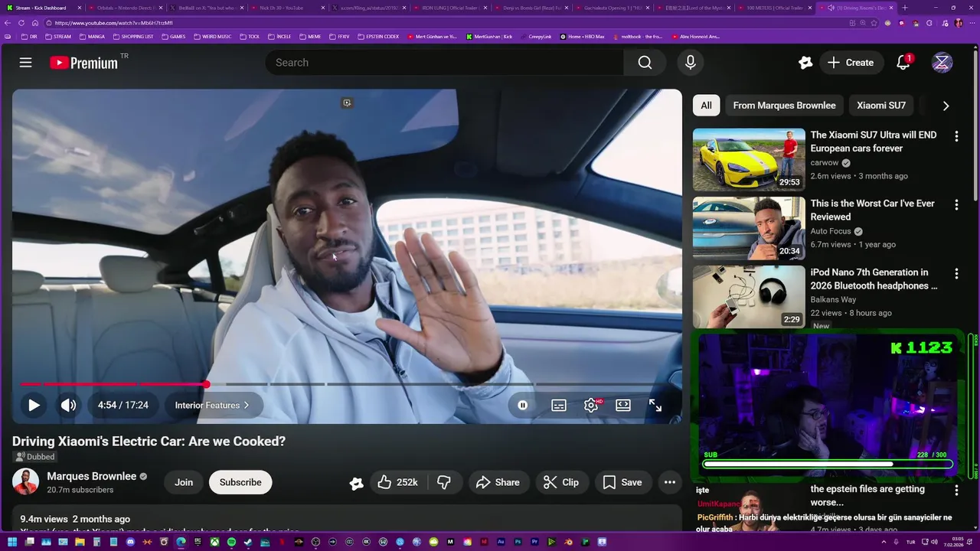Select the From Marques Brownlee chip
Viewport: 980px width, 551px height.
click(x=784, y=106)
